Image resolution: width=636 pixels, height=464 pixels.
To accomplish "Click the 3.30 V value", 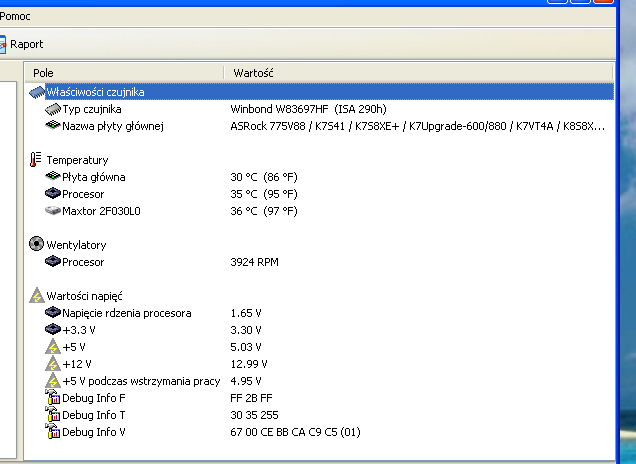I will 246,330.
